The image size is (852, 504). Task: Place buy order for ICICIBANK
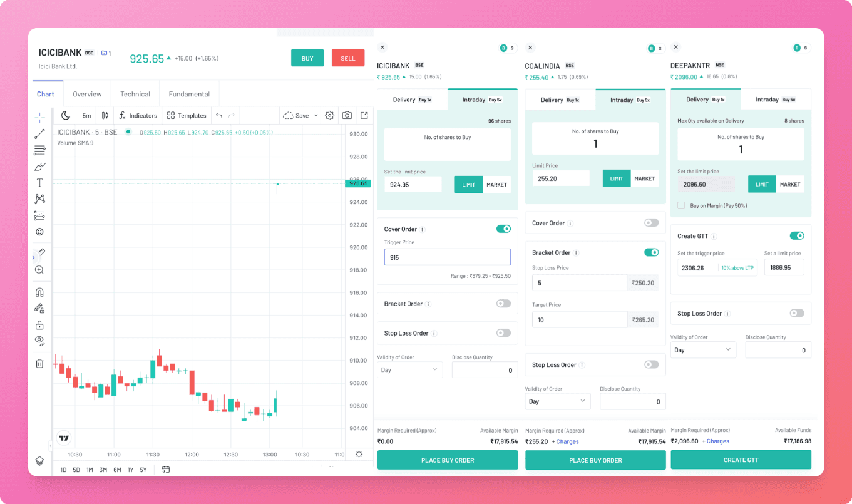click(x=448, y=460)
